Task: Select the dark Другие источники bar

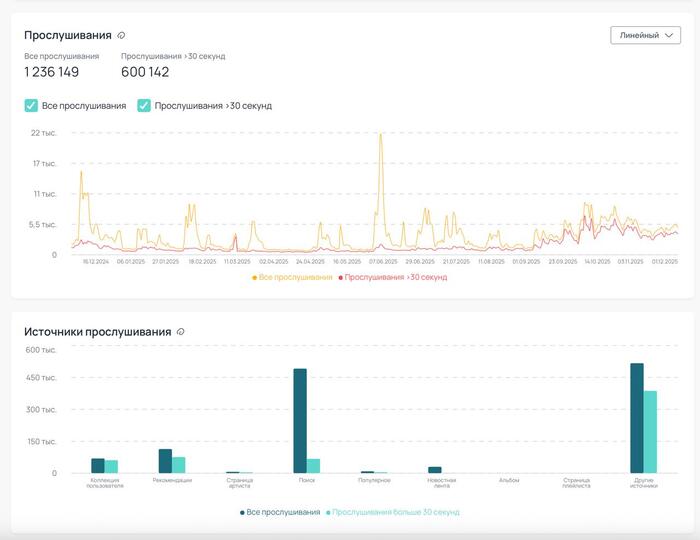Action: point(637,418)
